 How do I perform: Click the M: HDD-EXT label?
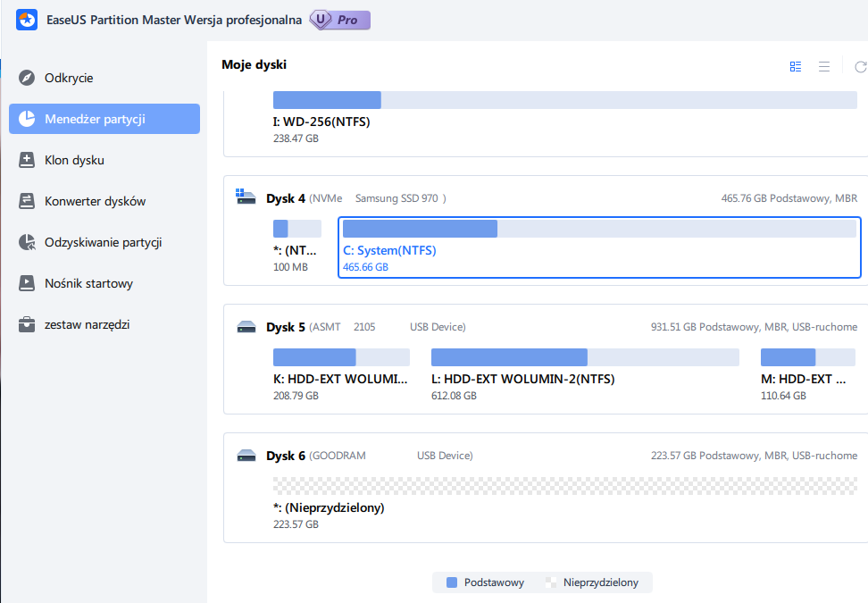point(803,379)
